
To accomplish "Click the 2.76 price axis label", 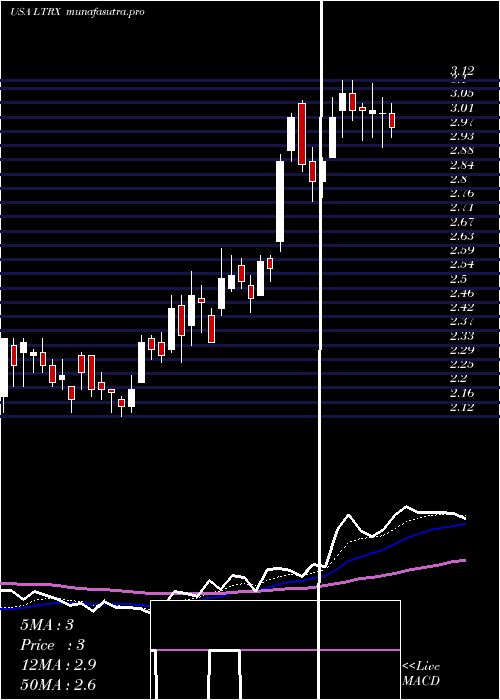I will (x=462, y=193).
